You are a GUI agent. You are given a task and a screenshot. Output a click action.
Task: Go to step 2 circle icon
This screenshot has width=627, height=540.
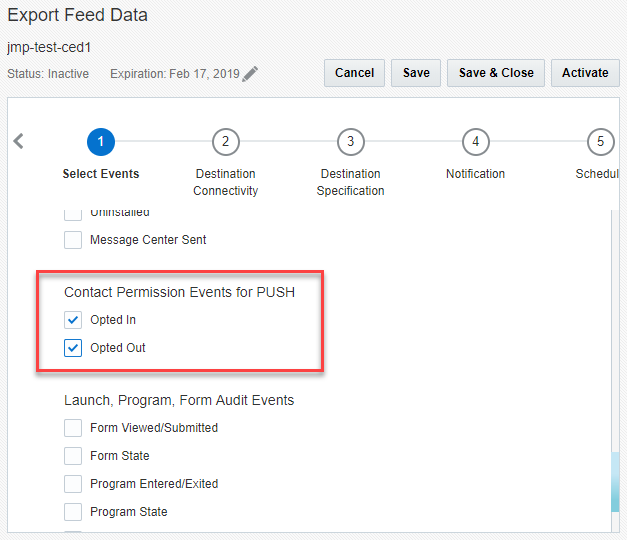pos(226,142)
